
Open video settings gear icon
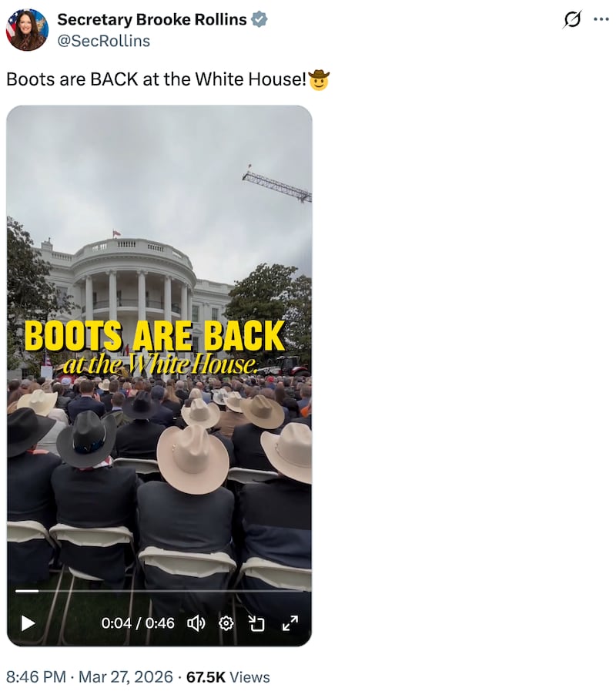(x=226, y=623)
